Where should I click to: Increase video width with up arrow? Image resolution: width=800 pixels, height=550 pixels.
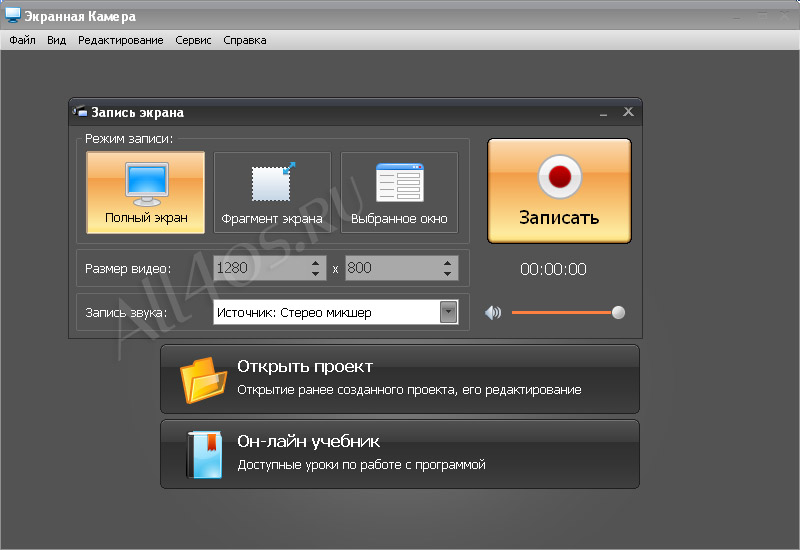coord(316,263)
